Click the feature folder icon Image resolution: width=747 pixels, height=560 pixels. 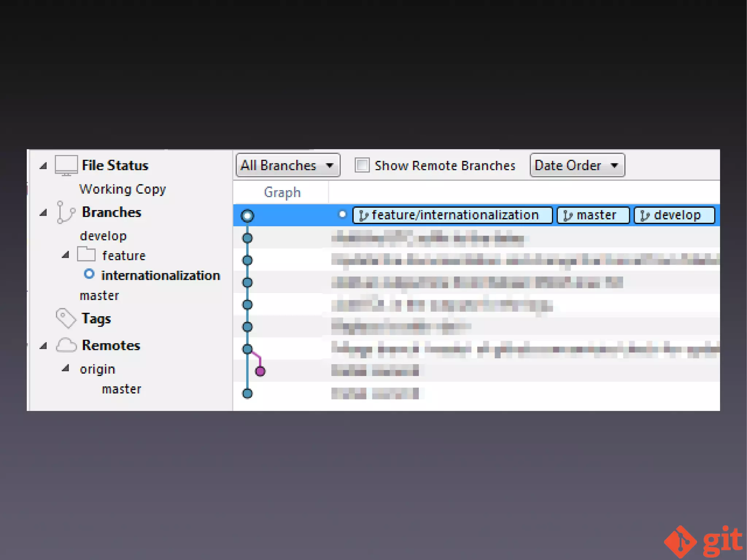(x=86, y=255)
